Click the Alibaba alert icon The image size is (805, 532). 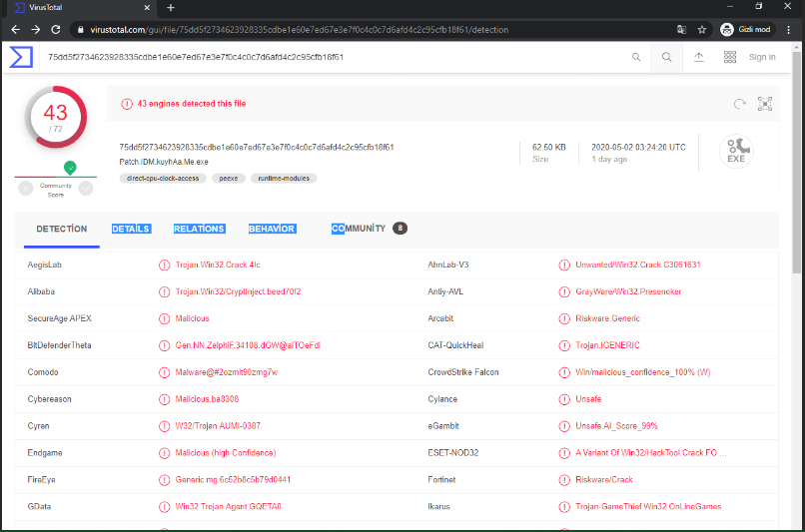tap(164, 291)
